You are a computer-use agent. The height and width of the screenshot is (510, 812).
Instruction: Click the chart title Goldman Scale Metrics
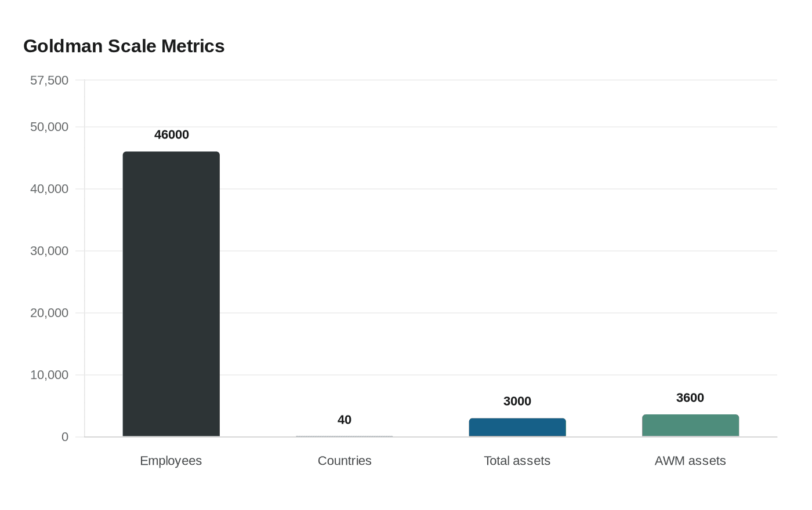pyautogui.click(x=124, y=46)
